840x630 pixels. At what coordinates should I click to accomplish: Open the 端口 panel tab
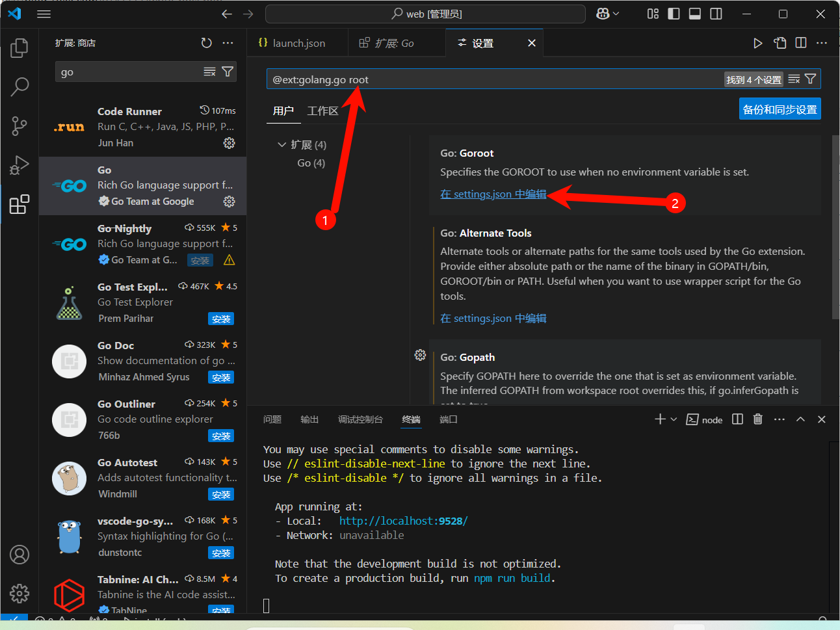coord(449,419)
